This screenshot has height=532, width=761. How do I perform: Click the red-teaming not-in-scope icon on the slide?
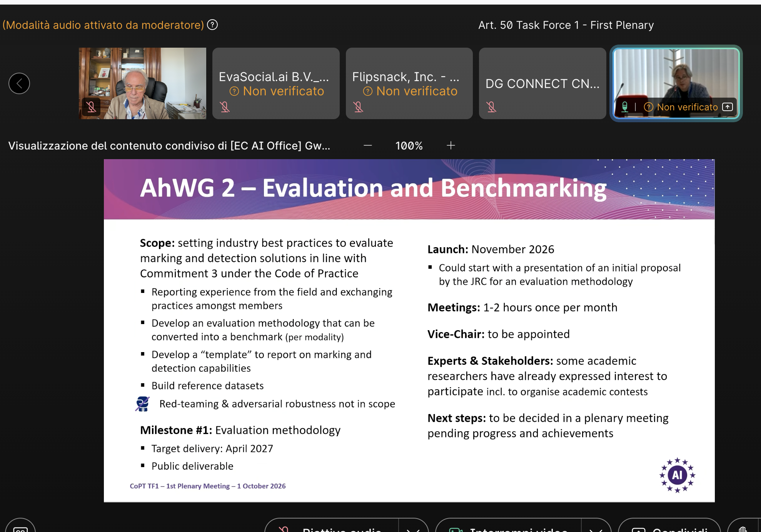142,404
